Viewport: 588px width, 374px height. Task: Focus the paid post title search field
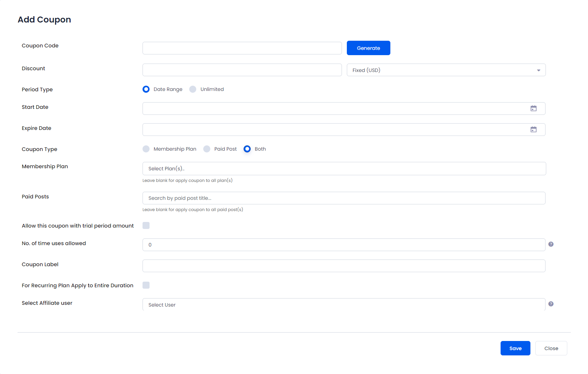point(344,198)
